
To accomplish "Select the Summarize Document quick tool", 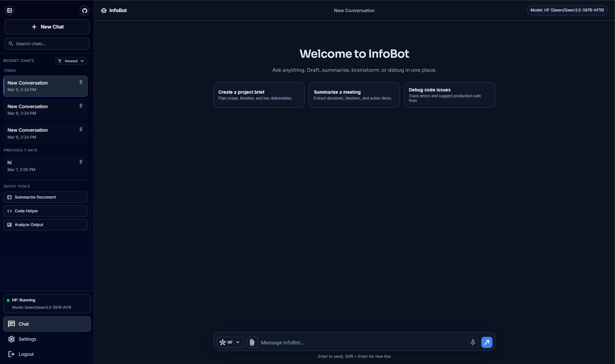I will coord(45,197).
